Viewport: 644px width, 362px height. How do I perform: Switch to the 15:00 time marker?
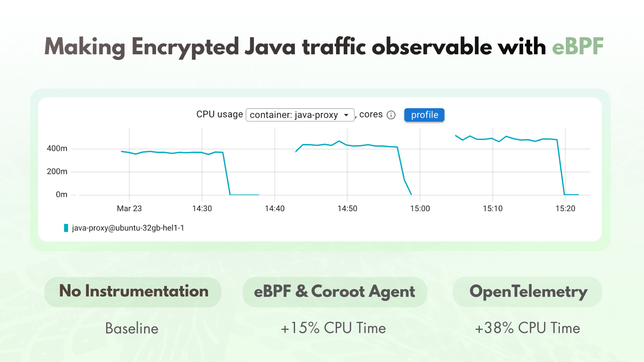click(420, 209)
